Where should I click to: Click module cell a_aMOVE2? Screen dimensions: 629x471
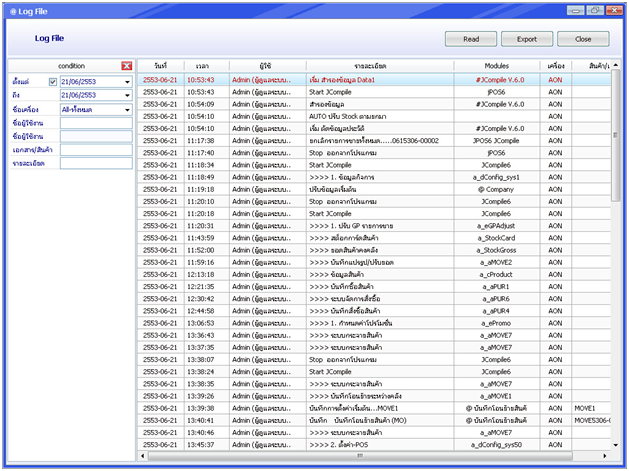[497, 262]
